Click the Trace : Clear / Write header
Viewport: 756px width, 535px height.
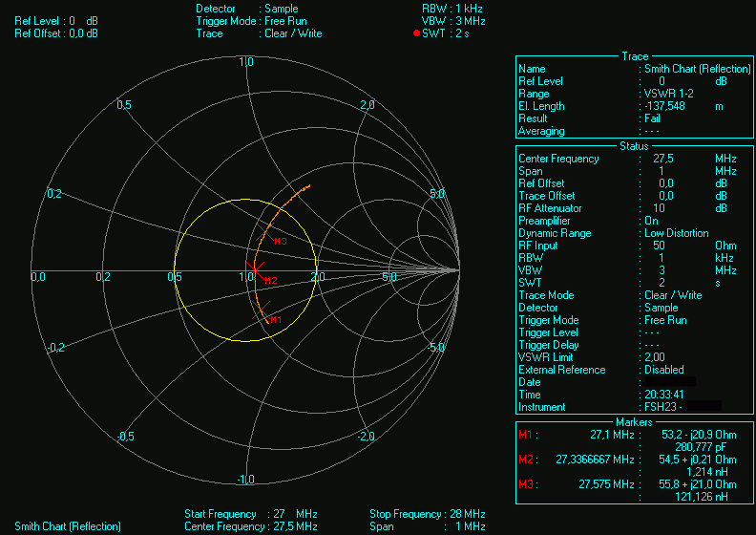tap(259, 33)
